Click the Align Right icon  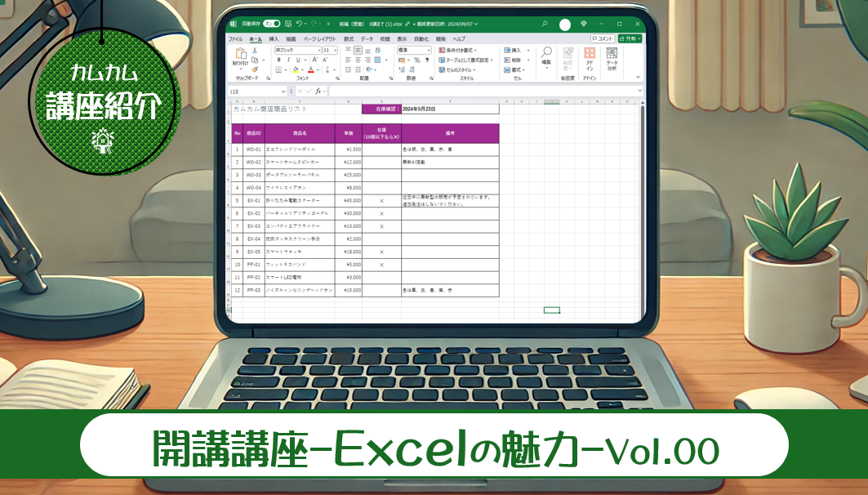pyautogui.click(x=367, y=60)
